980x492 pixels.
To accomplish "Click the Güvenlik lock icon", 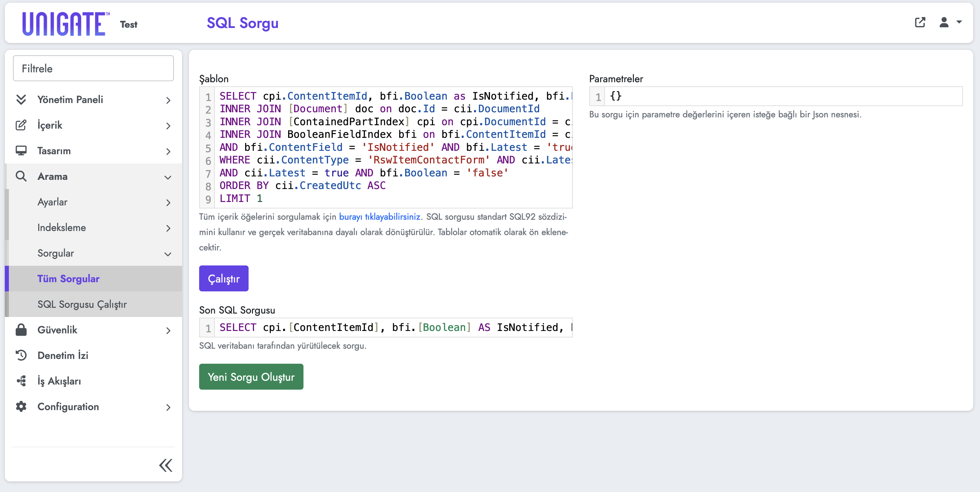I will coord(21,329).
